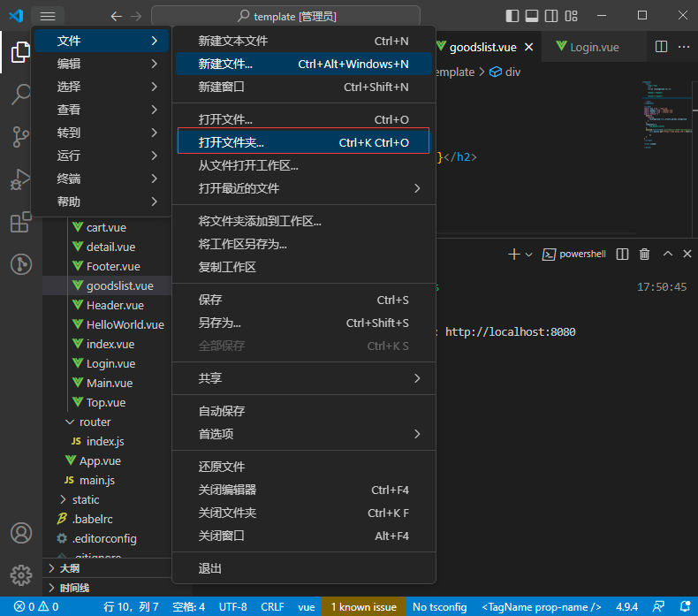Split the editor to the right
The height and width of the screenshot is (616, 698).
coord(661,46)
